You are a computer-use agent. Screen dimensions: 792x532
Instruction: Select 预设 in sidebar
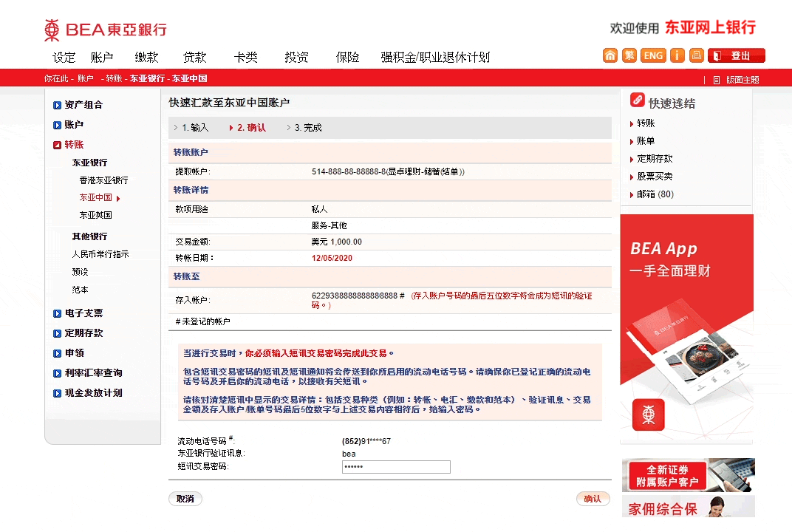[x=80, y=272]
